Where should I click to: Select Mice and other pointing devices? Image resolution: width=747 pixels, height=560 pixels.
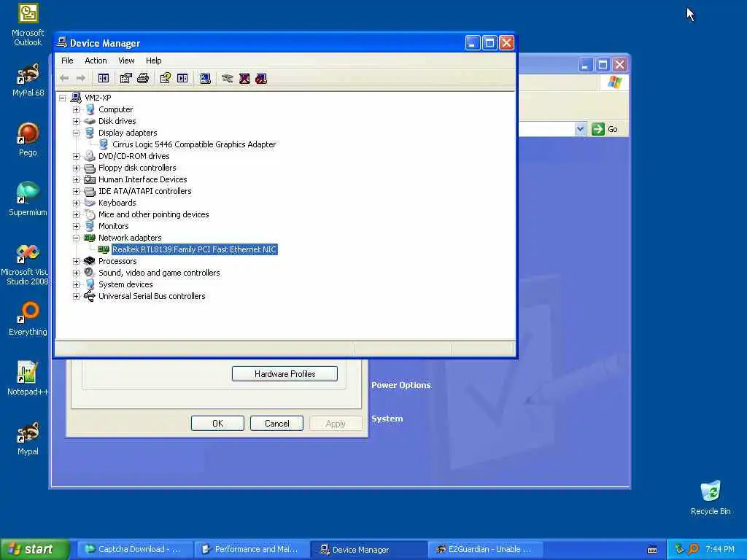(x=153, y=214)
